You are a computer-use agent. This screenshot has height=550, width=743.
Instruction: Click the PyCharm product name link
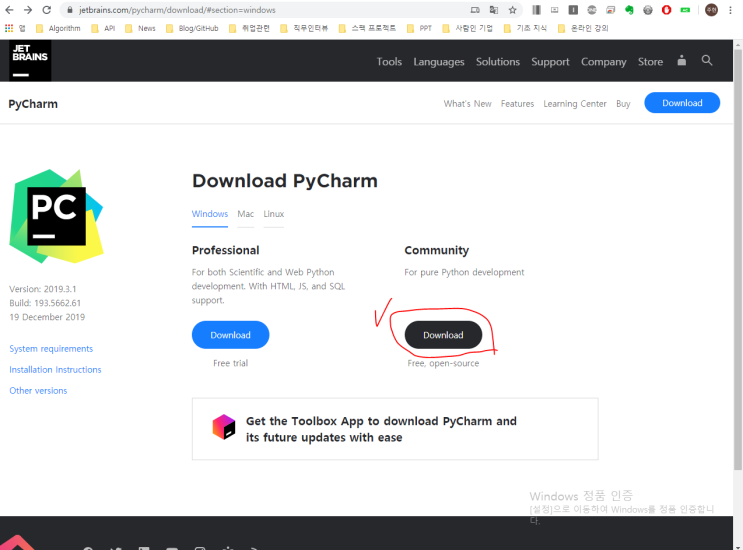pyautogui.click(x=33, y=104)
